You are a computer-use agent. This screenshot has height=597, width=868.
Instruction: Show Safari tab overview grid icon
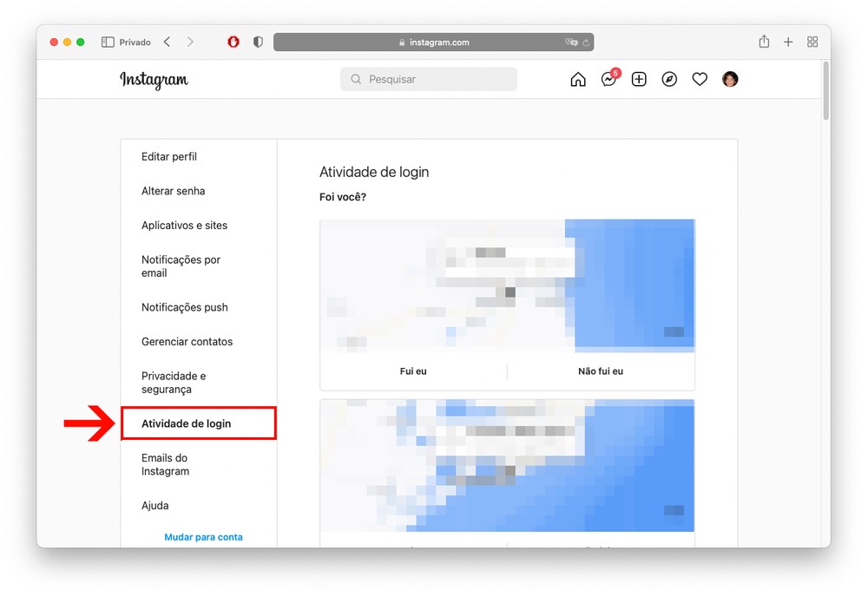(812, 42)
